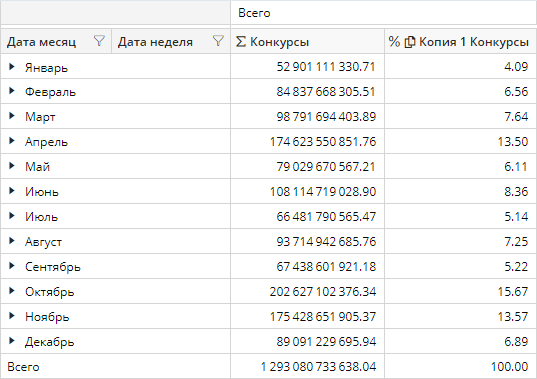537x379 pixels.
Task: Click the copy icon in Копия 1 Конкурсы header
Action: click(x=410, y=42)
